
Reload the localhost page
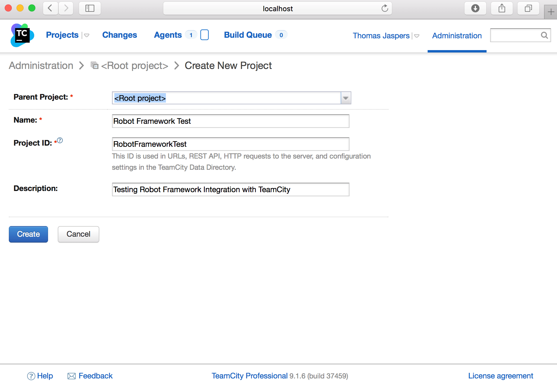coord(385,8)
